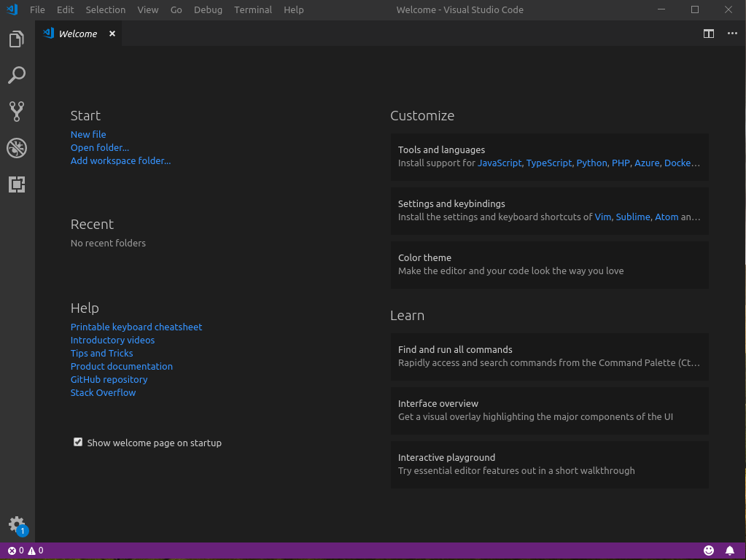
Task: Open the Explorer view in activity bar
Action: pyautogui.click(x=17, y=39)
